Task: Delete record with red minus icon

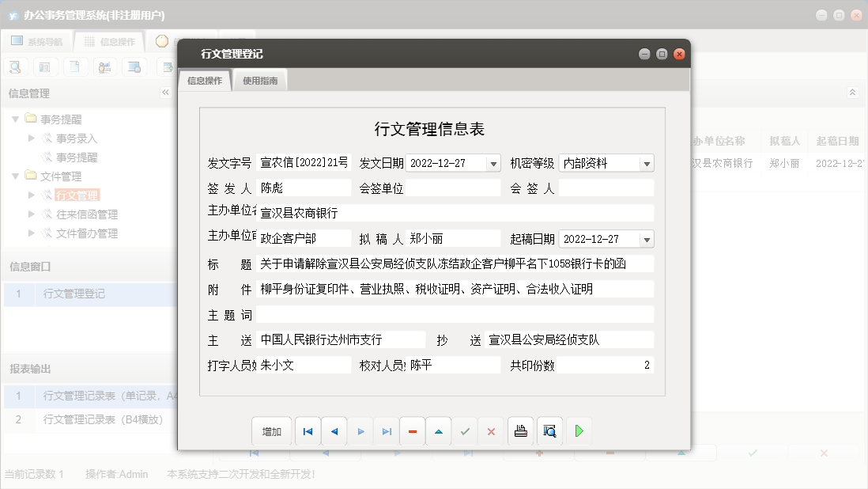Action: 412,431
